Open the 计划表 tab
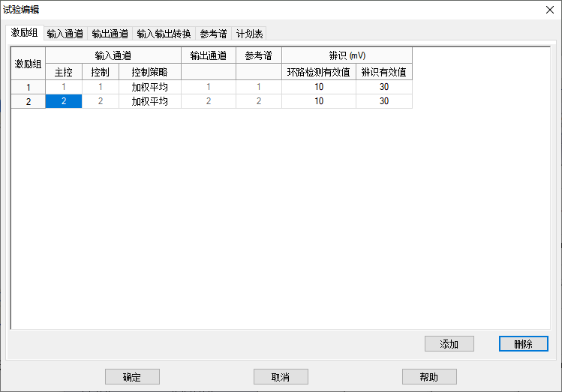The image size is (562, 392). click(249, 34)
